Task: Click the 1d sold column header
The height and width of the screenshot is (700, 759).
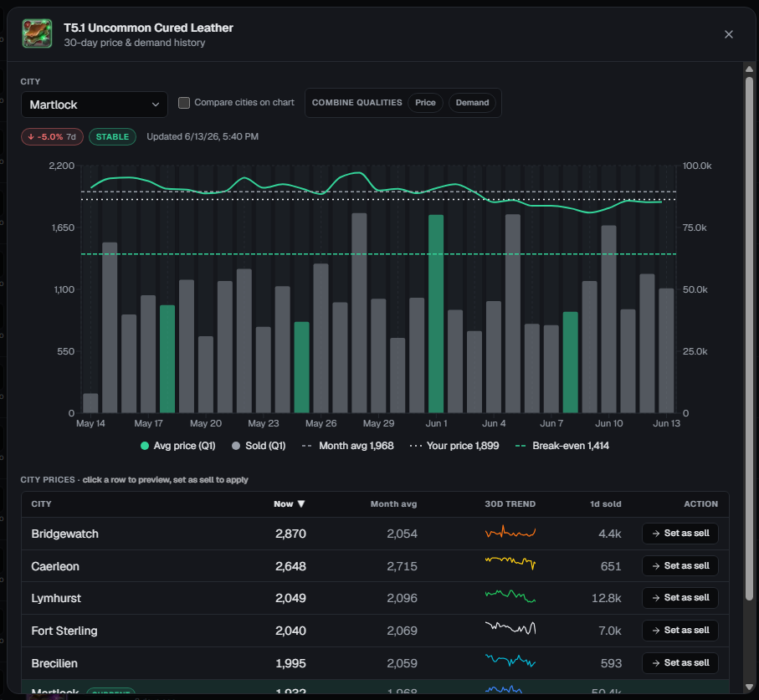Action: click(x=606, y=504)
